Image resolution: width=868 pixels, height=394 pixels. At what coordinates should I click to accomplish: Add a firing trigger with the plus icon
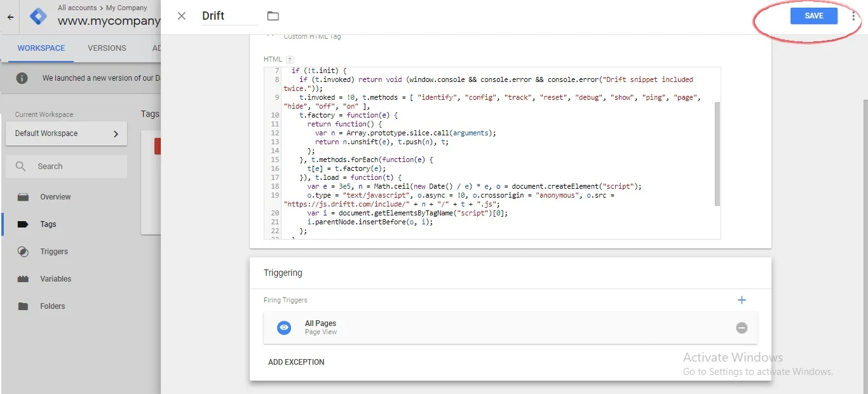(742, 300)
